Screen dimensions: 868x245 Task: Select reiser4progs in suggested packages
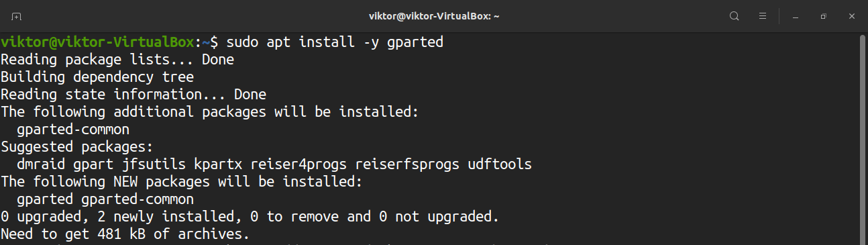[x=299, y=164]
